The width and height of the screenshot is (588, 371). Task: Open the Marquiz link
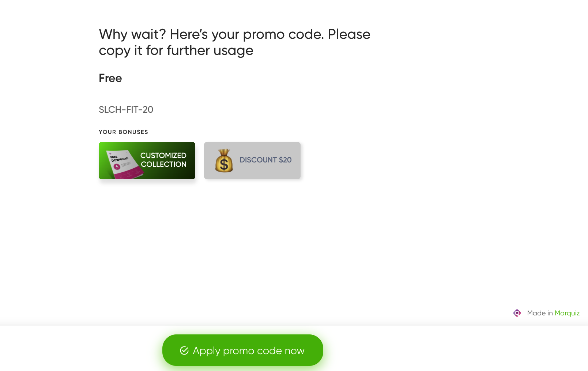click(x=567, y=313)
